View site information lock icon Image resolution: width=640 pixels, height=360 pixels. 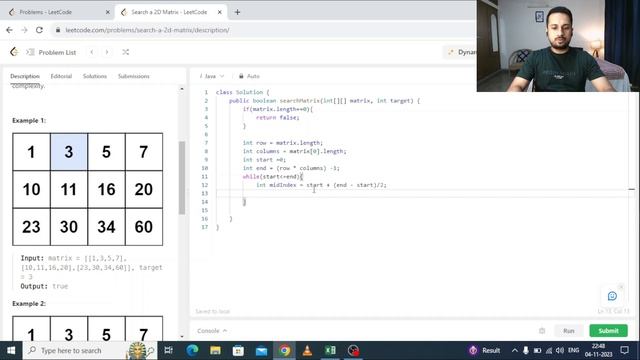pos(58,30)
